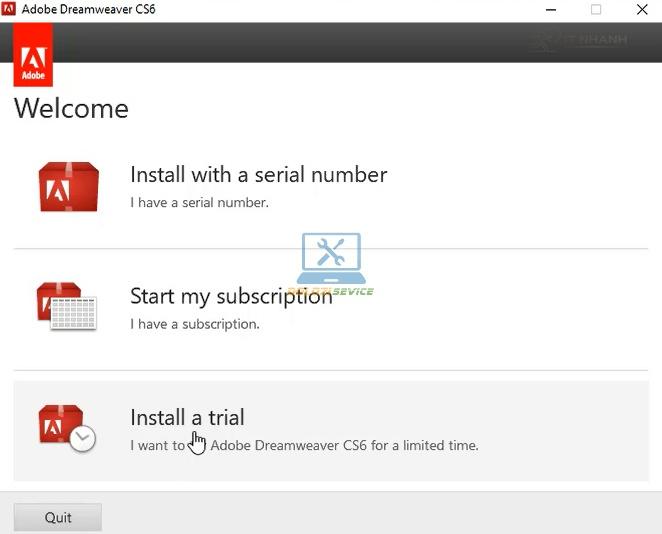The height and width of the screenshot is (534, 662).
Task: Click the red Adobe logo in header
Action: 34,55
